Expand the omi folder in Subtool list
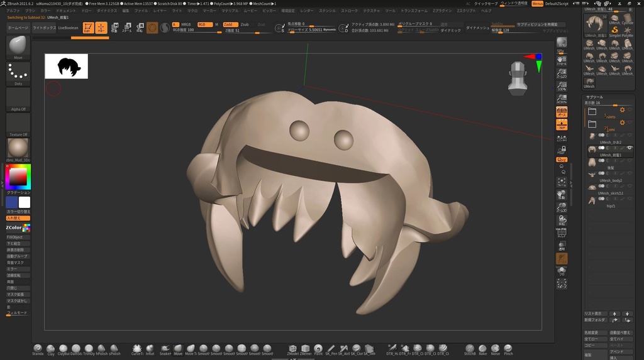 [592, 124]
